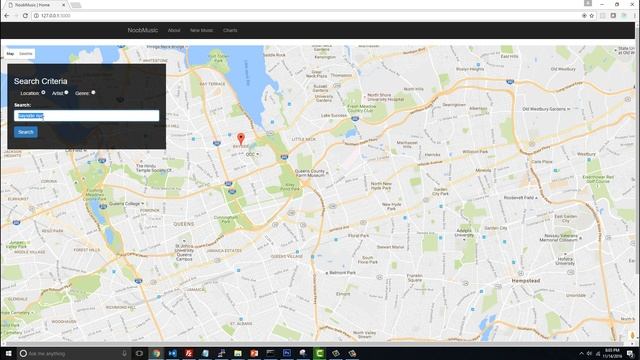This screenshot has height=360, width=640.
Task: Open the Action Center notifications
Action: tap(631, 353)
